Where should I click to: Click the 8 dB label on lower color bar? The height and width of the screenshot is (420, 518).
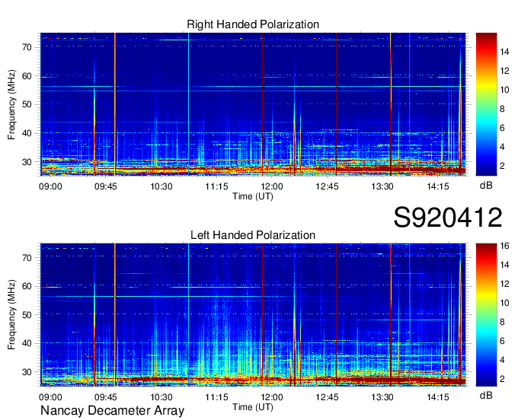pos(502,322)
